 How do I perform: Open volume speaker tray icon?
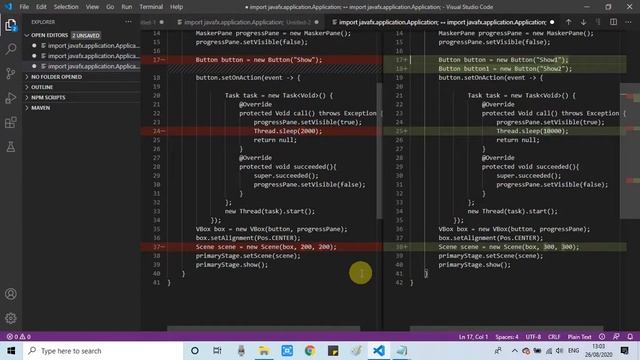tap(560, 351)
